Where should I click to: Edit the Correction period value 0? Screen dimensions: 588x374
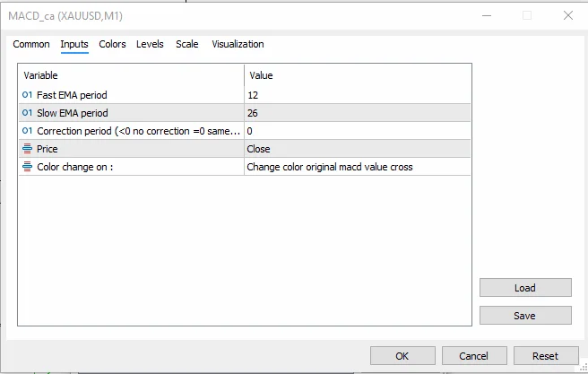pyautogui.click(x=358, y=131)
